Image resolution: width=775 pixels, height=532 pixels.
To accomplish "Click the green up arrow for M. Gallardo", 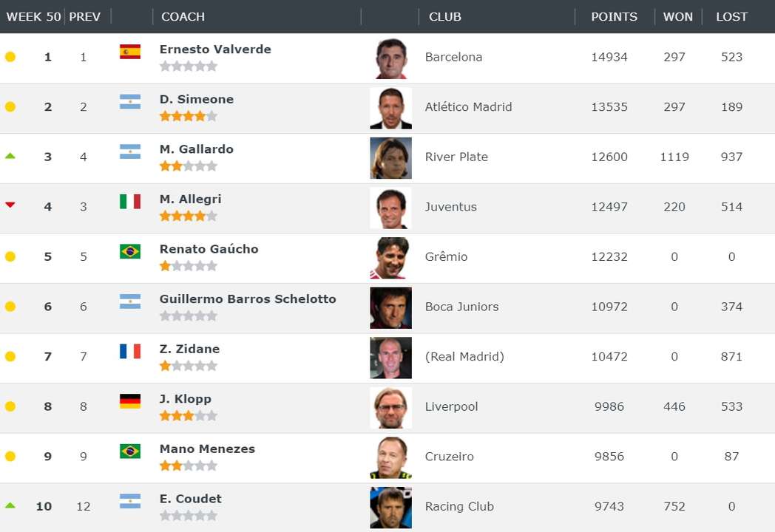I will click(x=10, y=156).
